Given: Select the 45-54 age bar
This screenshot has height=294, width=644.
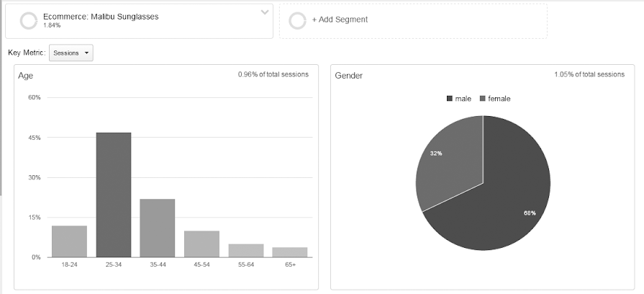Looking at the screenshot, I should [x=201, y=244].
